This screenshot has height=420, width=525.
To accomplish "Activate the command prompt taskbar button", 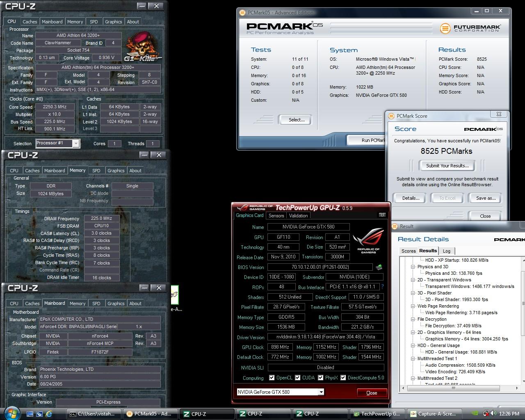I will [94, 414].
